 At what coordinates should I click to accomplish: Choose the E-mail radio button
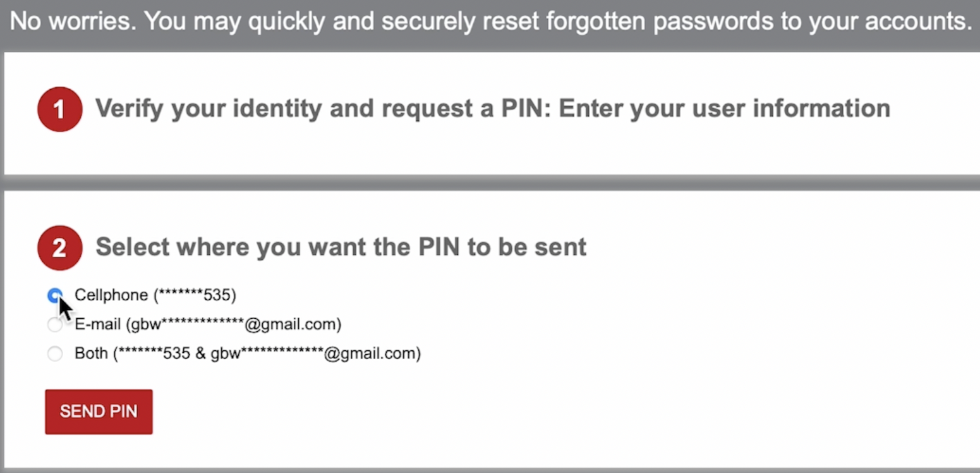click(55, 324)
